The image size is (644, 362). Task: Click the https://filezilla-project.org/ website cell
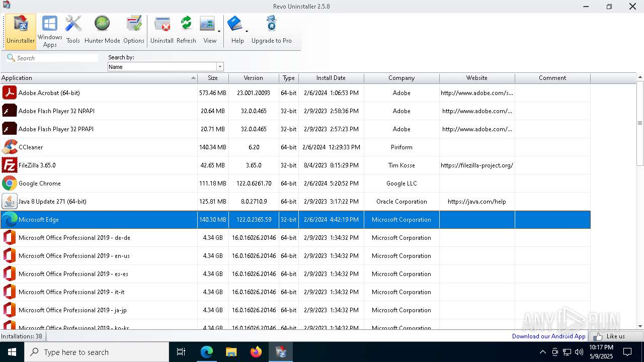(x=477, y=165)
